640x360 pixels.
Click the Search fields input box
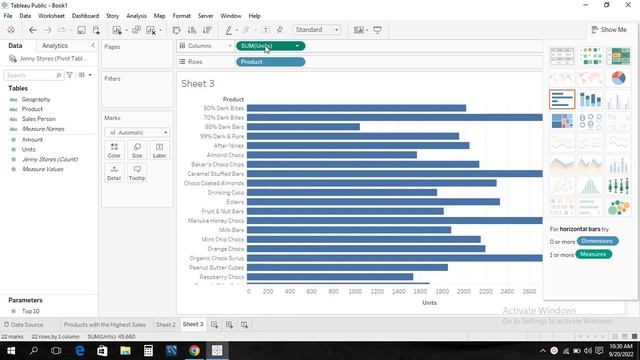coord(33,75)
